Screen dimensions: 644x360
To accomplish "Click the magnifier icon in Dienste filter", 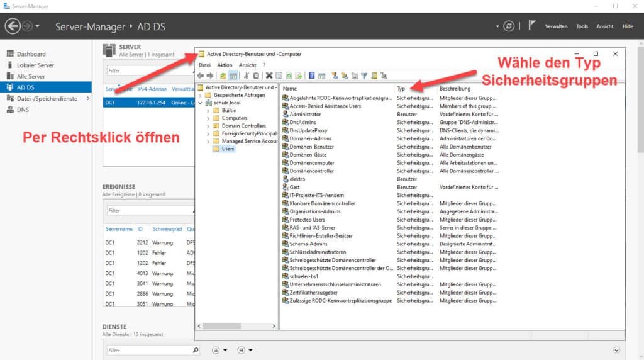I will click(x=196, y=350).
